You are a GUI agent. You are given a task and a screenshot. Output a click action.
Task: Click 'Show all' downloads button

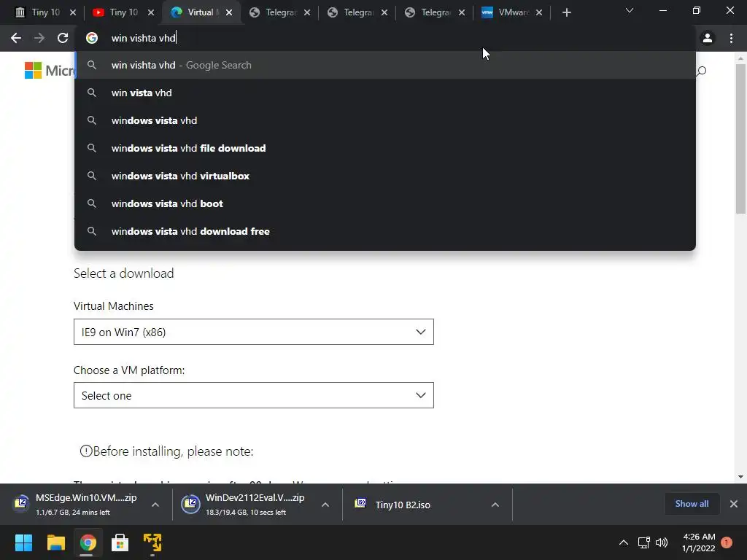coord(692,504)
